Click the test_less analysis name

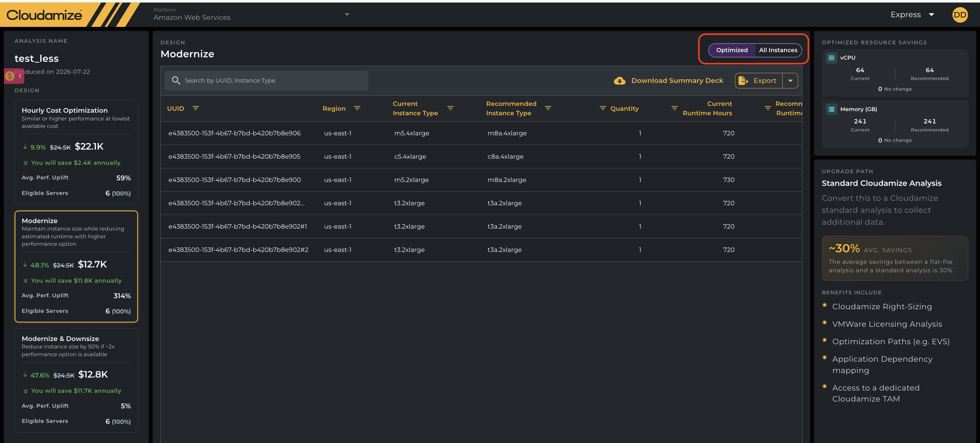(37, 59)
